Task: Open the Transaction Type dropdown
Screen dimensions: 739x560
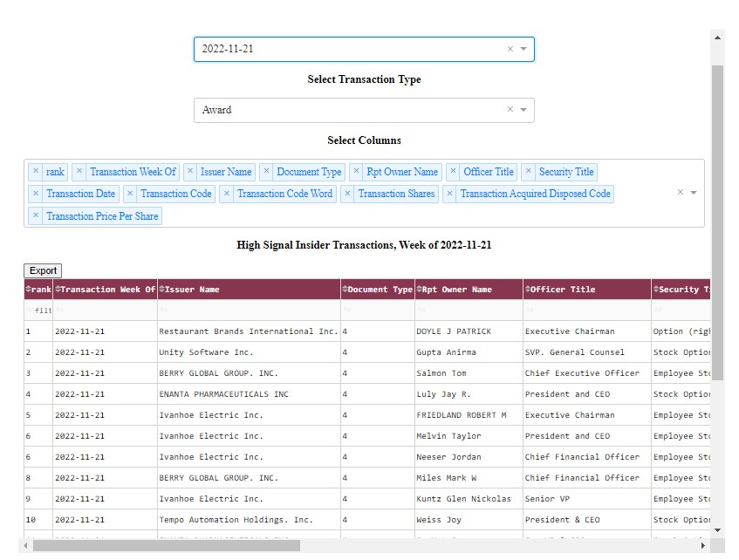Action: [523, 110]
